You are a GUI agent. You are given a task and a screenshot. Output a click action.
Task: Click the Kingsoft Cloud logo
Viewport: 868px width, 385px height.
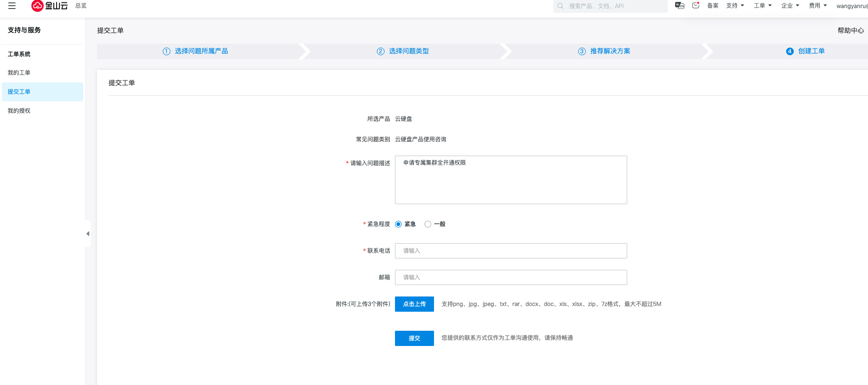click(x=49, y=6)
